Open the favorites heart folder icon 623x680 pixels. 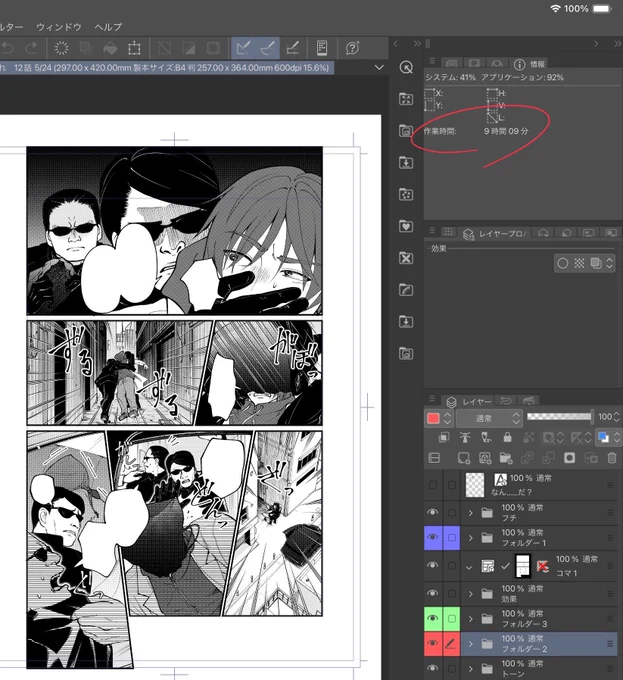coord(406,226)
